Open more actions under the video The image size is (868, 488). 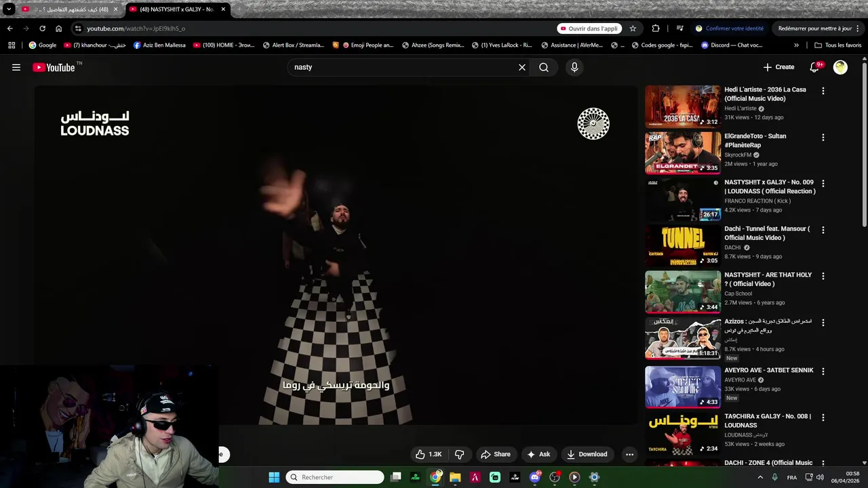(x=629, y=454)
